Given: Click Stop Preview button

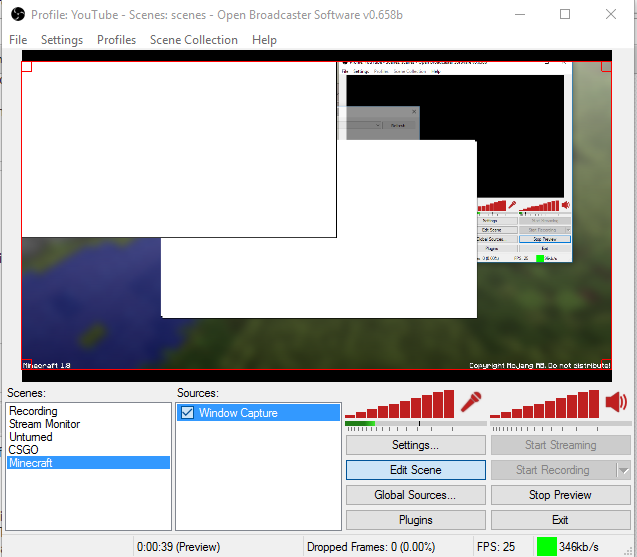Looking at the screenshot, I should pos(560,495).
